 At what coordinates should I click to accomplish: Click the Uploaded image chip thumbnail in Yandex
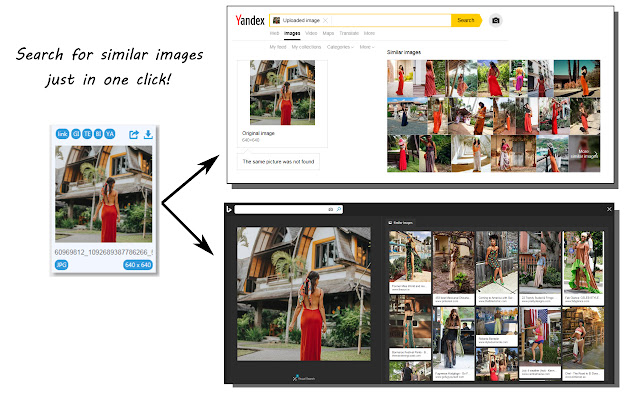tap(276, 20)
